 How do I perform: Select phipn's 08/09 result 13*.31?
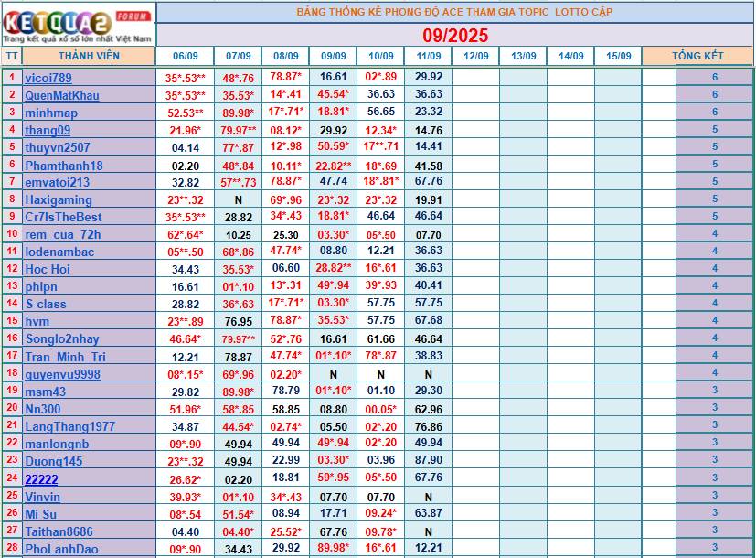pyautogui.click(x=286, y=285)
